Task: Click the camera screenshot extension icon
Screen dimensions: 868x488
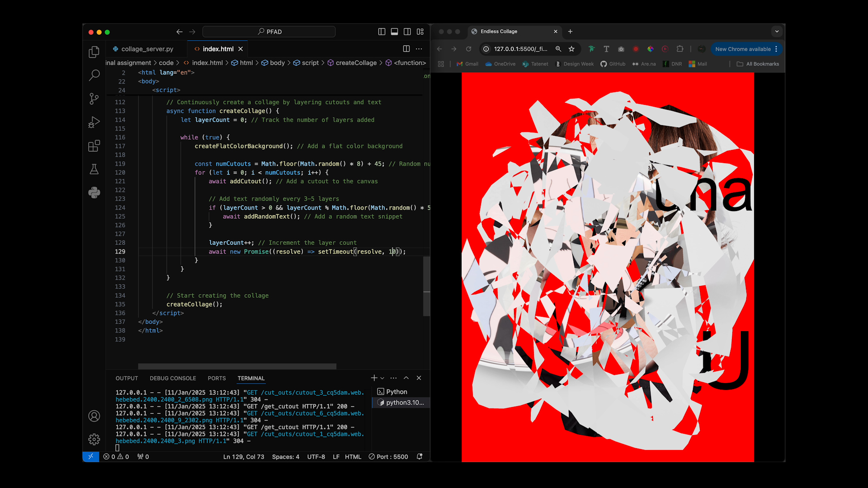Action: pyautogui.click(x=621, y=49)
